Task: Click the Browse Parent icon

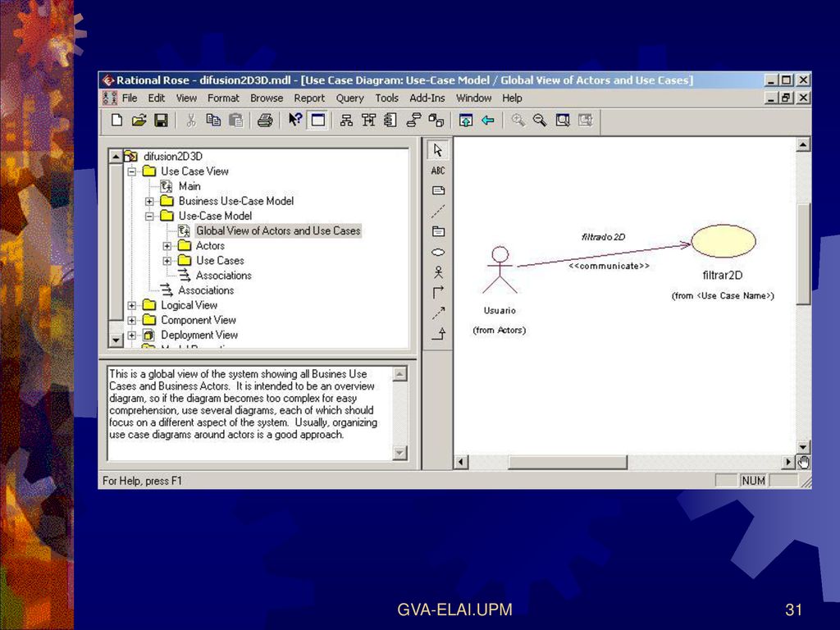Action: pyautogui.click(x=466, y=121)
